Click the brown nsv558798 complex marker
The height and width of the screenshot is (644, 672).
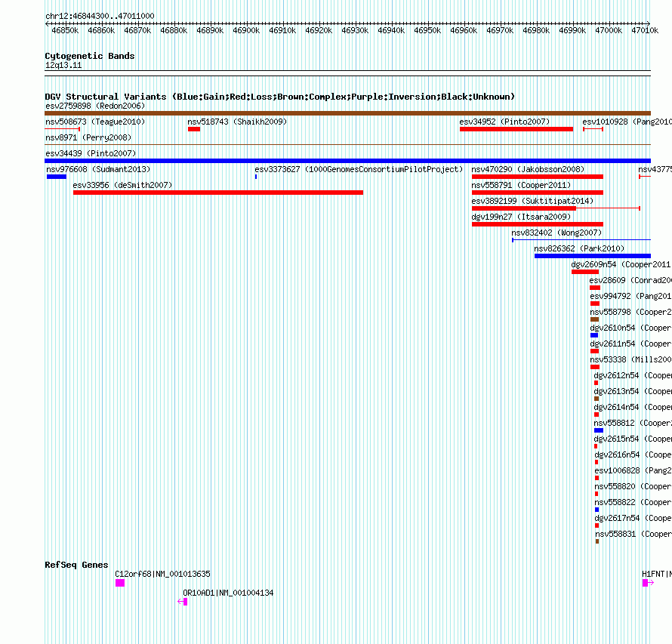594,319
